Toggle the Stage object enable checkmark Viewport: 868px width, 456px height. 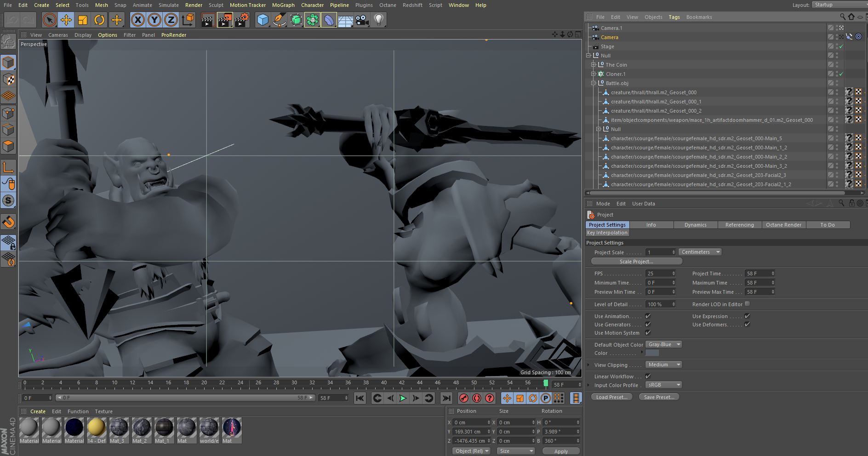click(x=841, y=46)
